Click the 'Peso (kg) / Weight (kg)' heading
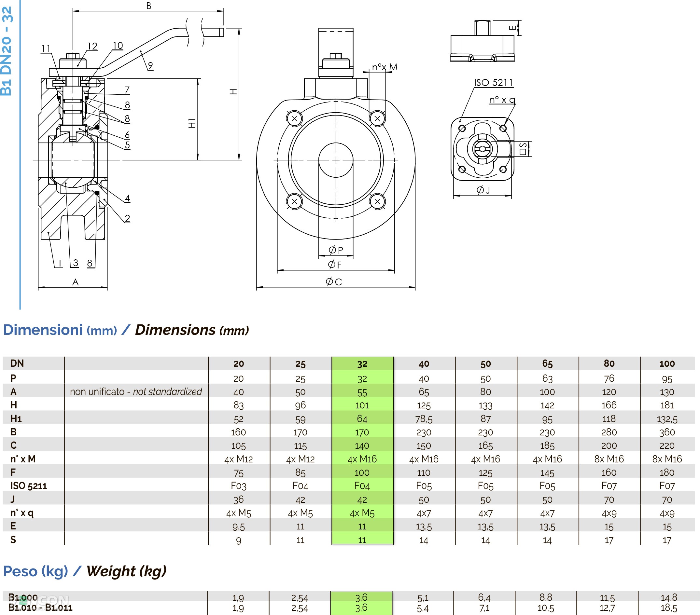 [x=85, y=571]
